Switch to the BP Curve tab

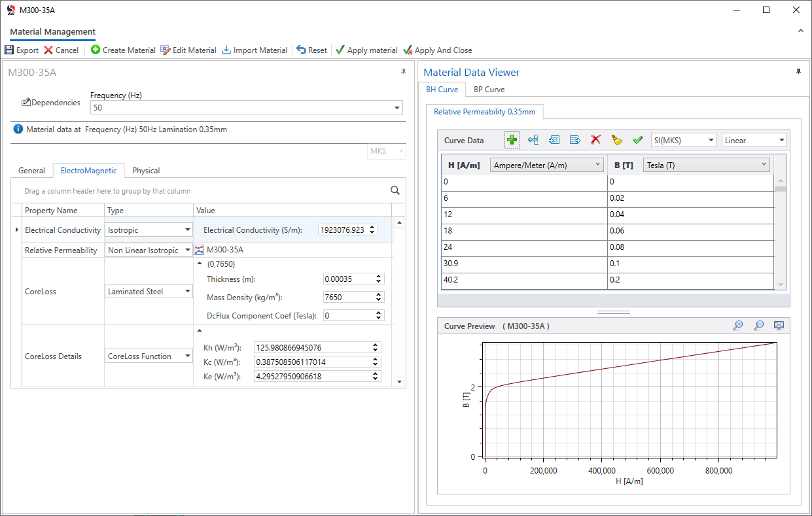489,90
